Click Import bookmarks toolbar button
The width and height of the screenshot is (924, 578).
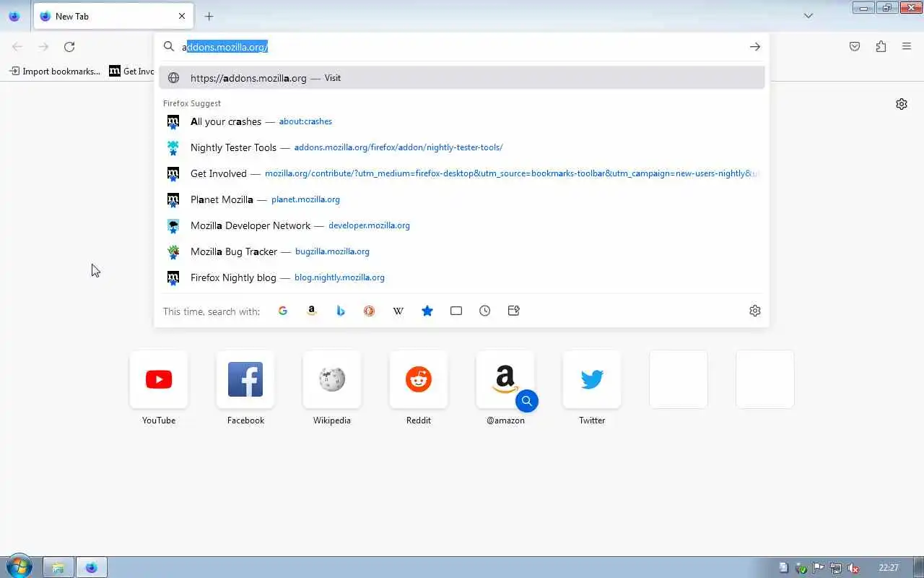pos(55,71)
